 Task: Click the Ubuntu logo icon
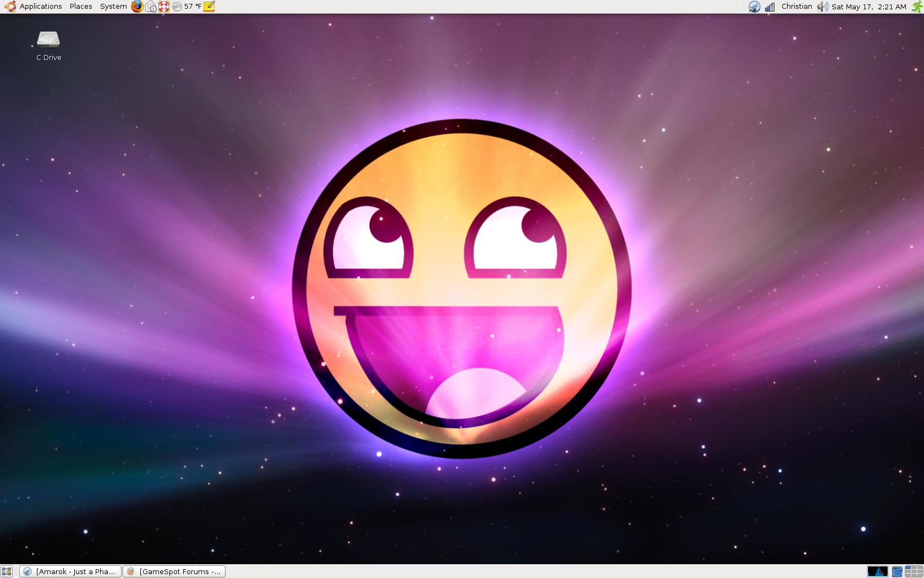pos(10,7)
